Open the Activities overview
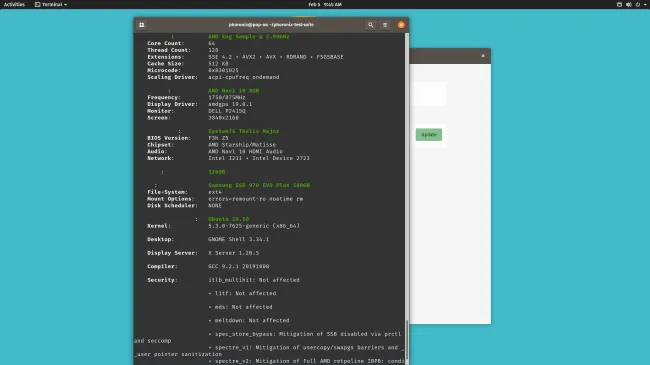650x365 pixels. pyautogui.click(x=14, y=4)
